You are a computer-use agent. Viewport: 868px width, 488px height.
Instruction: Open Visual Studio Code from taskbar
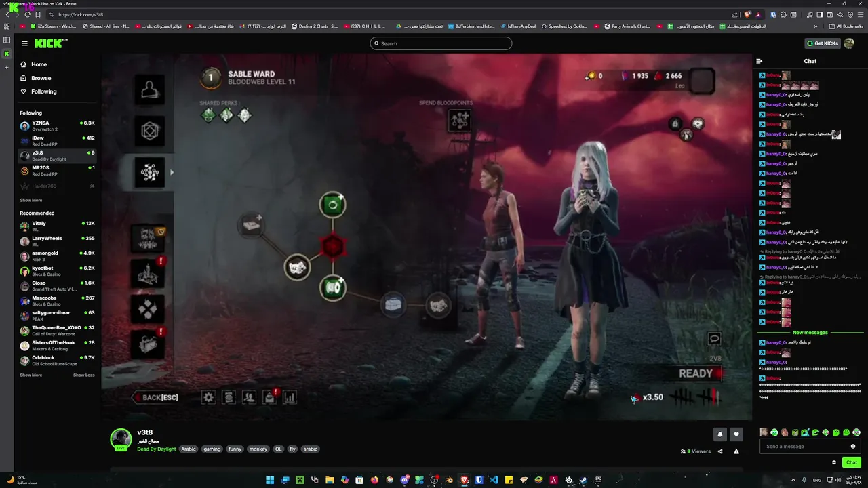click(x=494, y=480)
